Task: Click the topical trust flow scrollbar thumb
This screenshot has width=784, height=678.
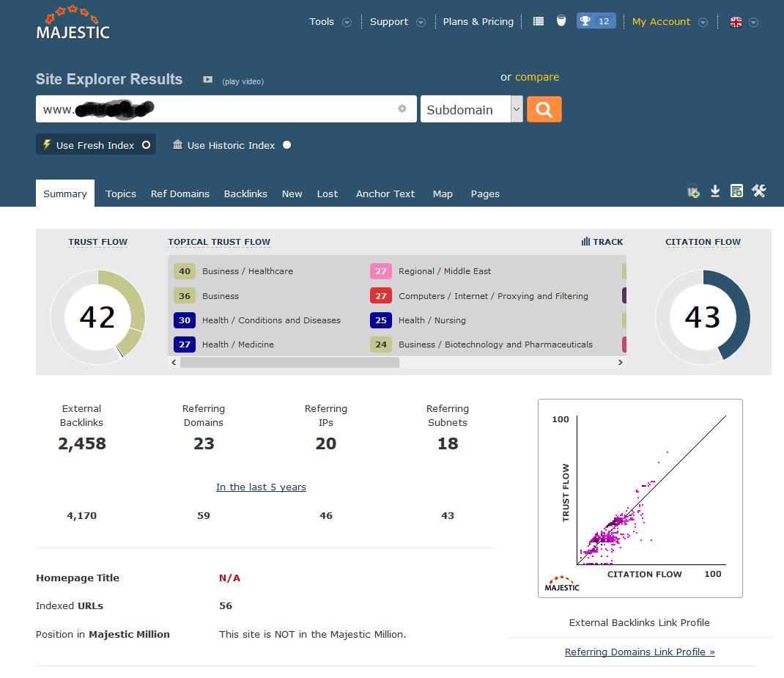Action: (290, 363)
